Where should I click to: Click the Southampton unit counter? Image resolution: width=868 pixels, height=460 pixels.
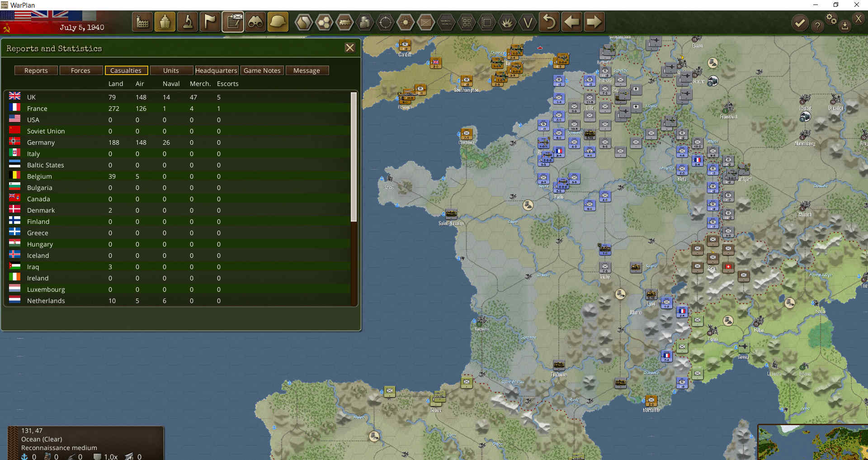tap(466, 81)
